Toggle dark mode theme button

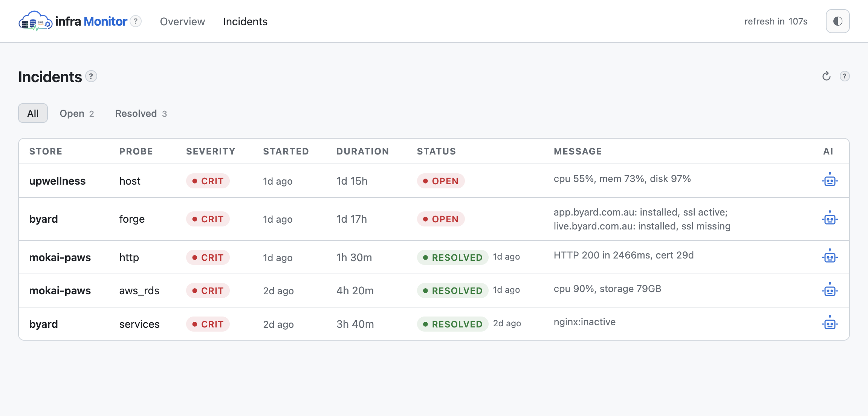click(837, 21)
